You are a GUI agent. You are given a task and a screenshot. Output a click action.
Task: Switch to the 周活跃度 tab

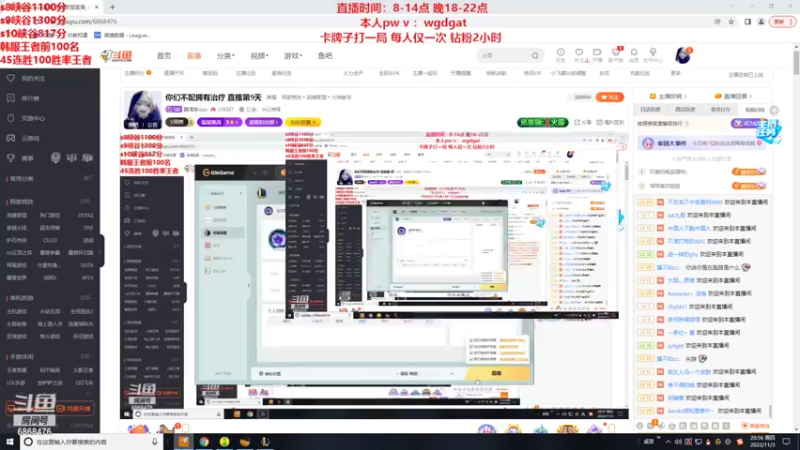tap(685, 110)
